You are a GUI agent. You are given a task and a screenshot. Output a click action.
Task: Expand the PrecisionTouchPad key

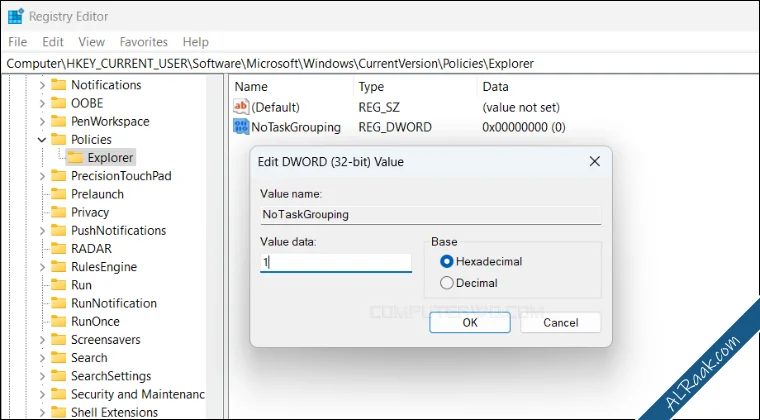coord(42,176)
